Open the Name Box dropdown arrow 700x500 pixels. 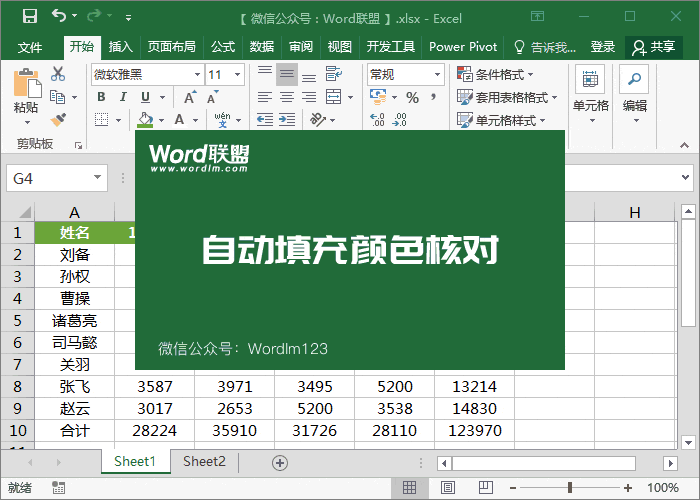tap(97, 178)
